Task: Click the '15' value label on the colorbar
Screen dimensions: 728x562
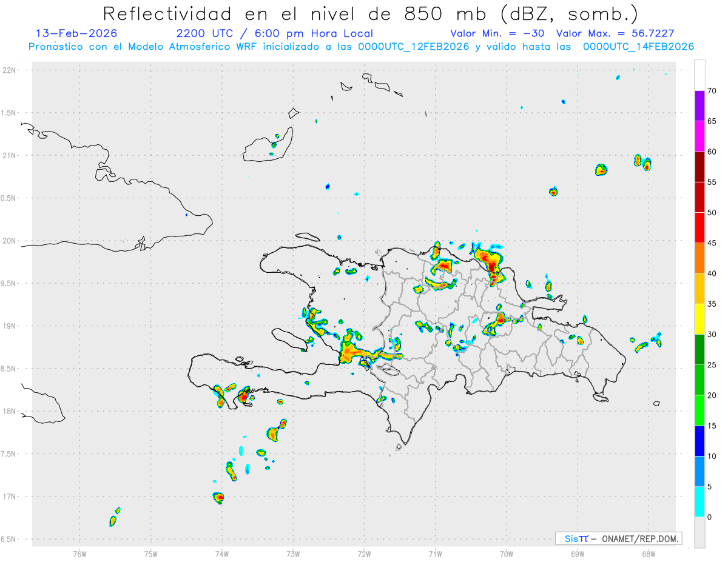Action: [712, 426]
